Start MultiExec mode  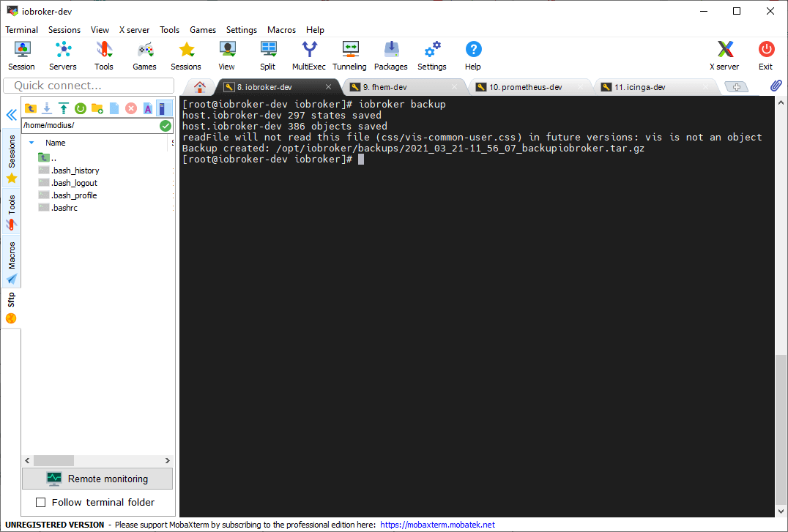309,56
